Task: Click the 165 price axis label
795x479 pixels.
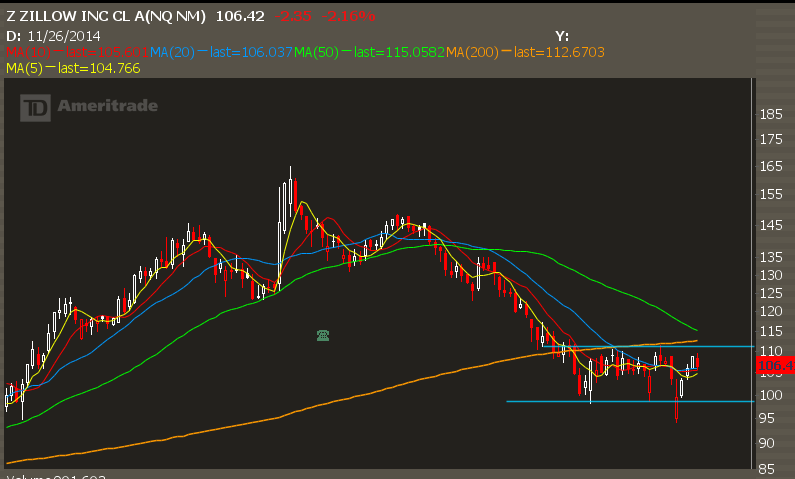Action: (770, 166)
